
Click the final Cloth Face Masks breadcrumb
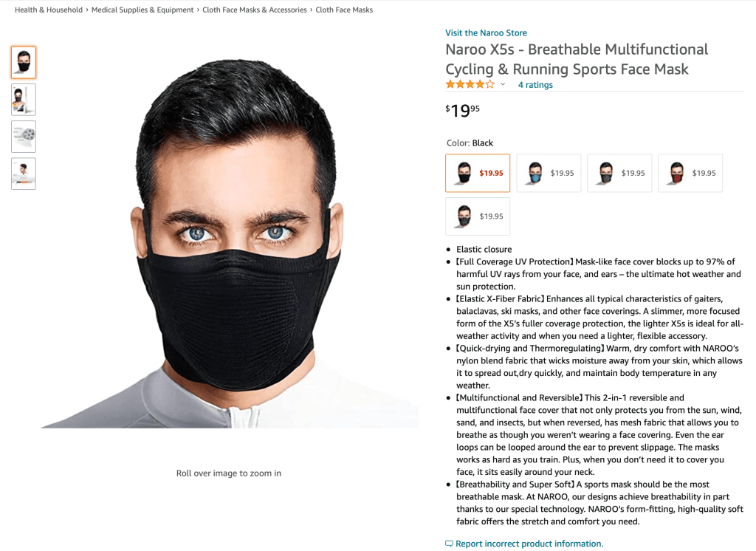point(344,10)
